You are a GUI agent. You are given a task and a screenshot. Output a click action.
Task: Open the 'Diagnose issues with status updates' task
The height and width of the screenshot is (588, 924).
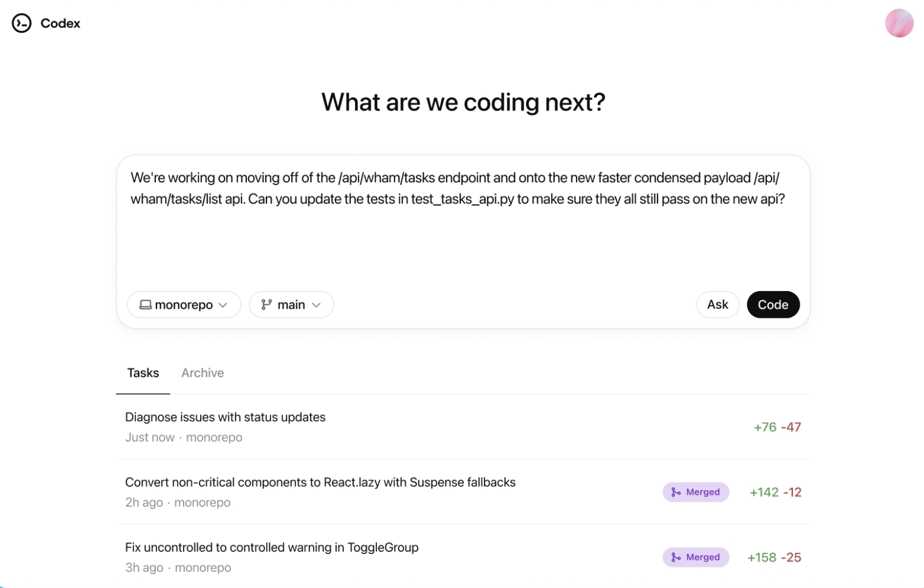225,417
